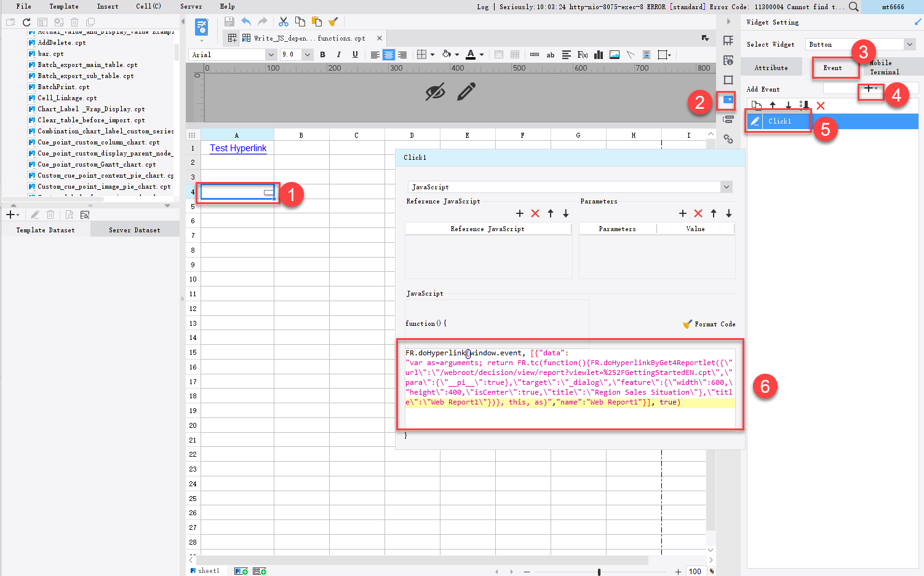Adjust the zoom slider handle
Screen dimensions: 924x576
599,572
